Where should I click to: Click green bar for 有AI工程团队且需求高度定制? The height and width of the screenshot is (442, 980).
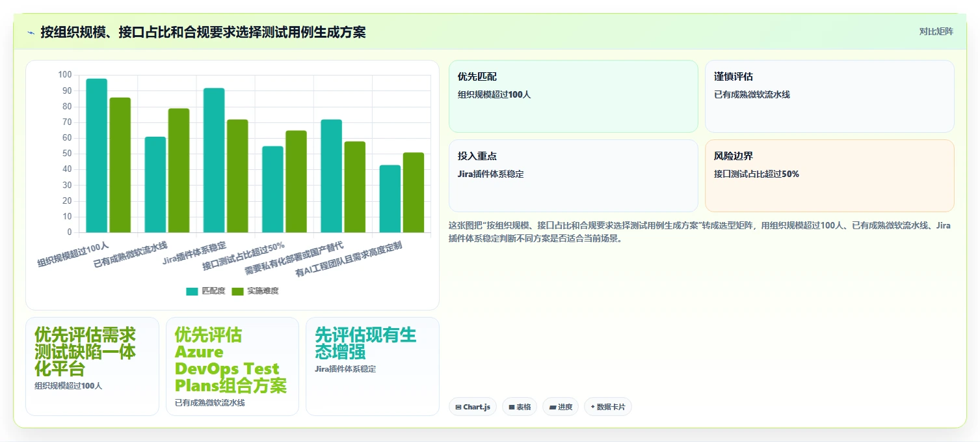pyautogui.click(x=414, y=193)
